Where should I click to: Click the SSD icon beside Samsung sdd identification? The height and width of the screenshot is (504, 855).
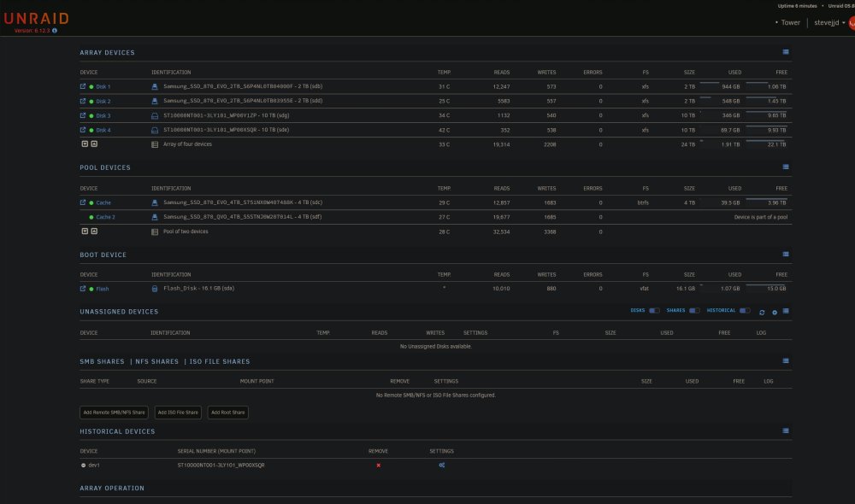coord(154,101)
